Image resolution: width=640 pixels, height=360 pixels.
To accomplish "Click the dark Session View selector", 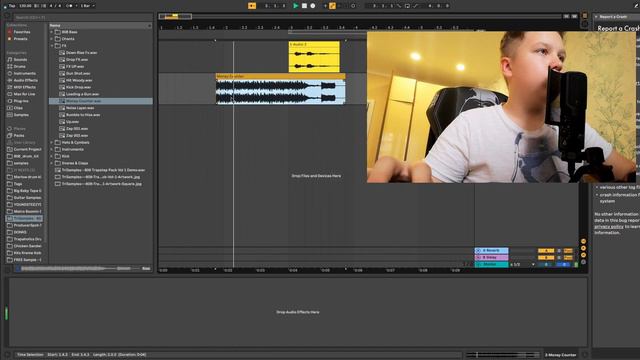I will (x=584, y=24).
